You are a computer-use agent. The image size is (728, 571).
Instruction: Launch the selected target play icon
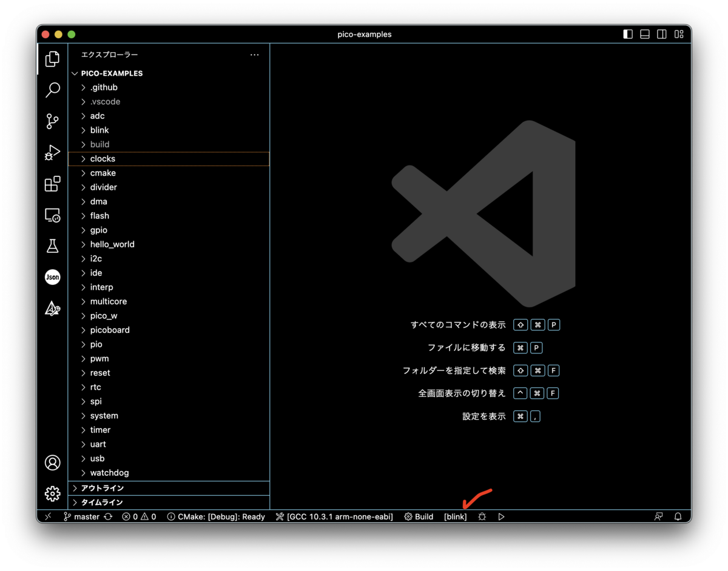501,516
